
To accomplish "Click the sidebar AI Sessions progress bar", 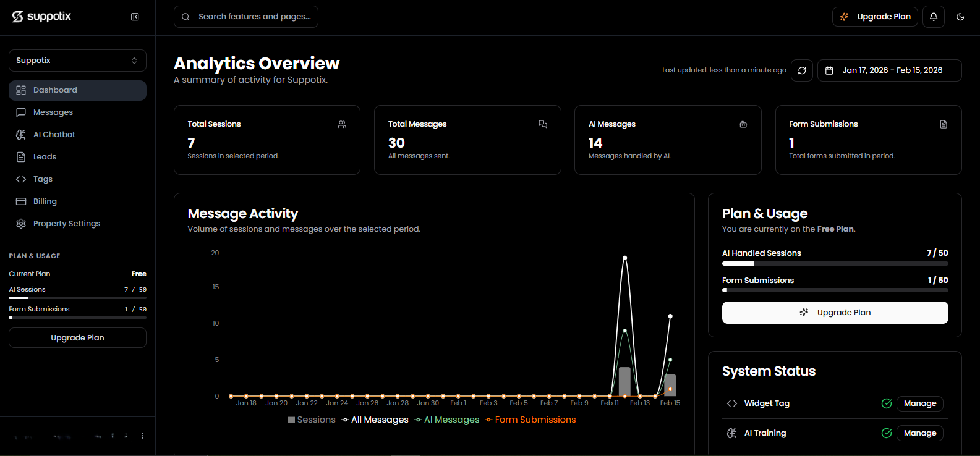I will (77, 298).
